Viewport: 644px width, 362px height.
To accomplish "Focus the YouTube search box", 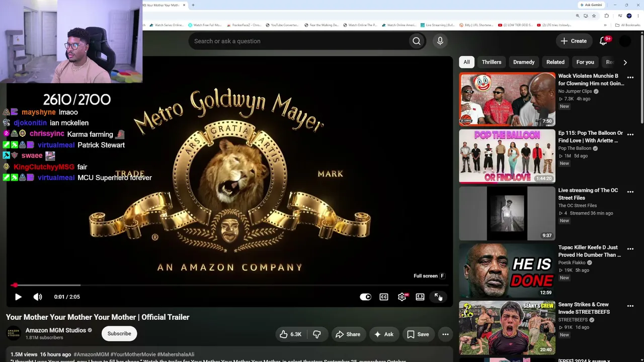I will [299, 41].
